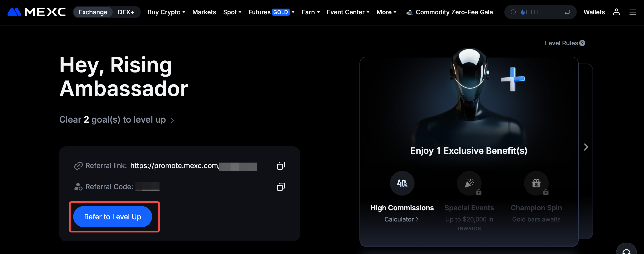Open the Wallets menu item
The image size is (644, 254).
click(594, 12)
